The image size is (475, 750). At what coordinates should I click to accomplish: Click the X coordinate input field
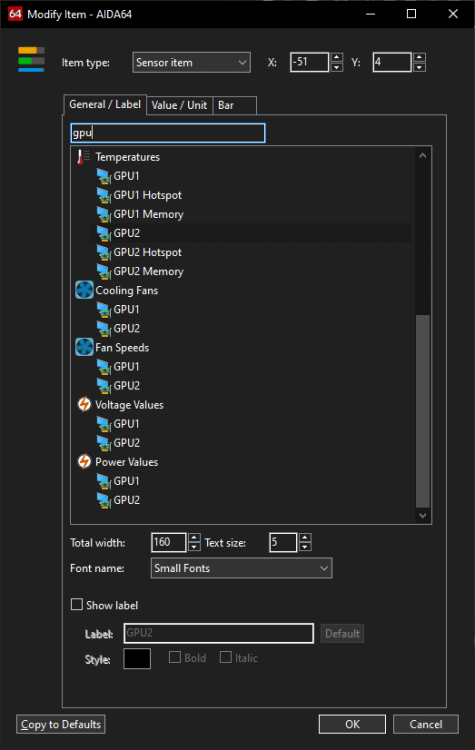pos(310,62)
